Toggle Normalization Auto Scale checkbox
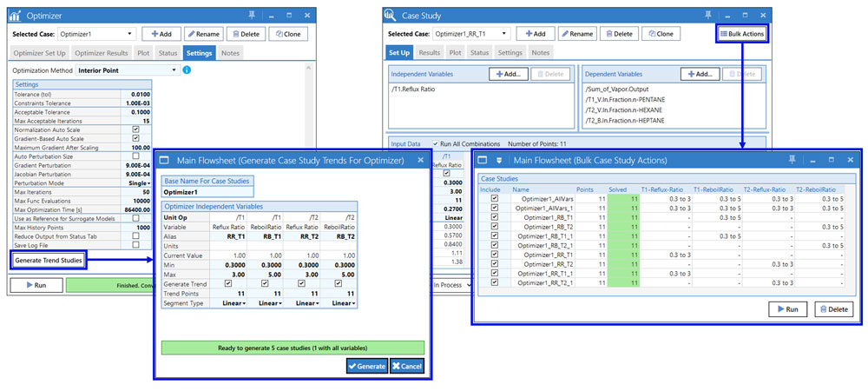868x391 pixels. pos(135,129)
